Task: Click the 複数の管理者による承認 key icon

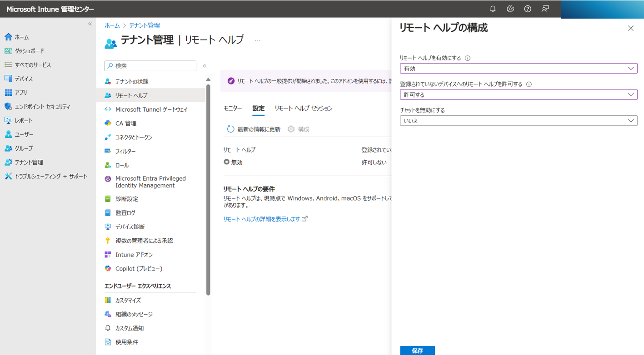Action: [x=108, y=241]
